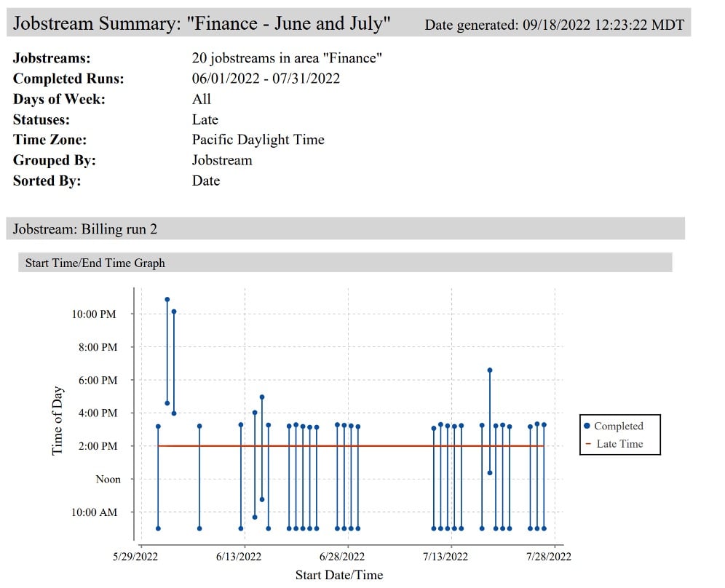The image size is (725, 588).
Task: Click the Pacific Daylight Time value
Action: [258, 140]
